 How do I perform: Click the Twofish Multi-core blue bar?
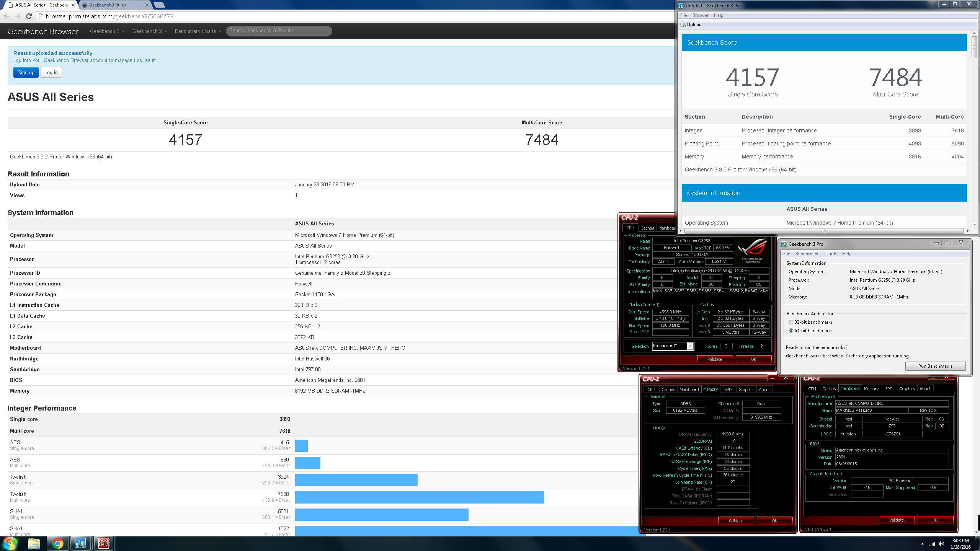420,497
